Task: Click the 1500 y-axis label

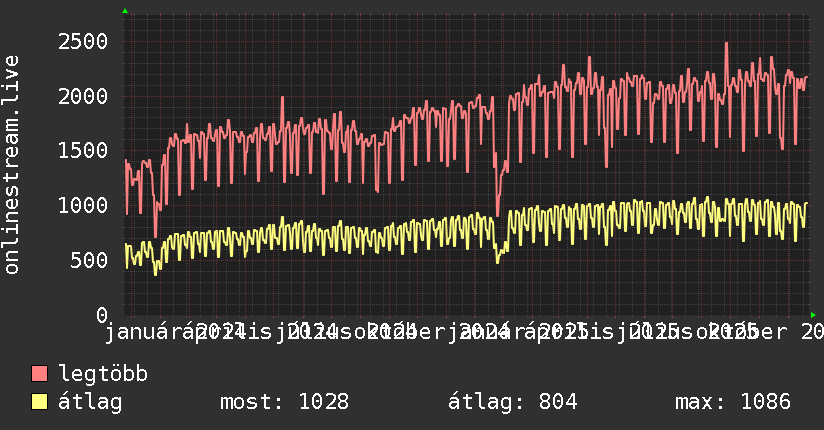Action: [x=83, y=151]
